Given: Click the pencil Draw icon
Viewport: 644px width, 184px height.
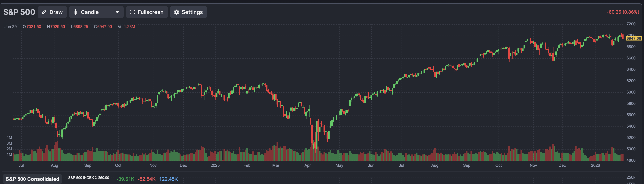Looking at the screenshot, I should [x=44, y=12].
